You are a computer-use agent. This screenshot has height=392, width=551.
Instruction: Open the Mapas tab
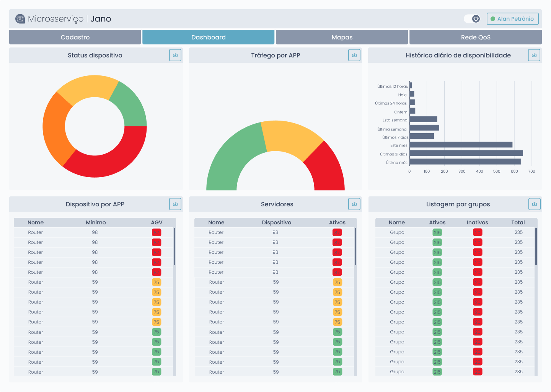tap(342, 37)
